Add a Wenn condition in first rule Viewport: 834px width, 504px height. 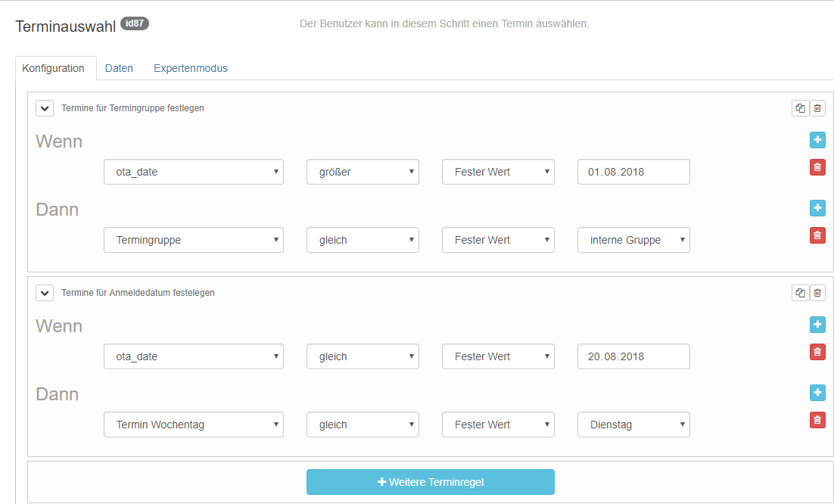click(x=817, y=140)
